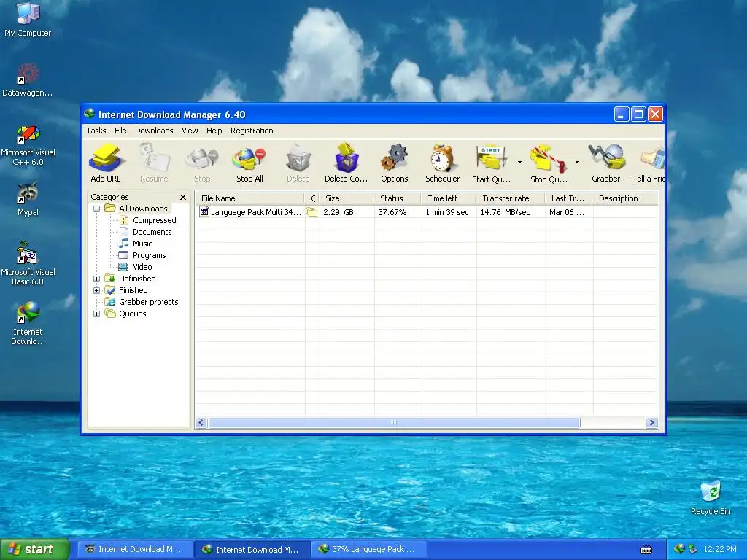The image size is (747, 560).
Task: Select the Compressed category
Action: coord(155,220)
